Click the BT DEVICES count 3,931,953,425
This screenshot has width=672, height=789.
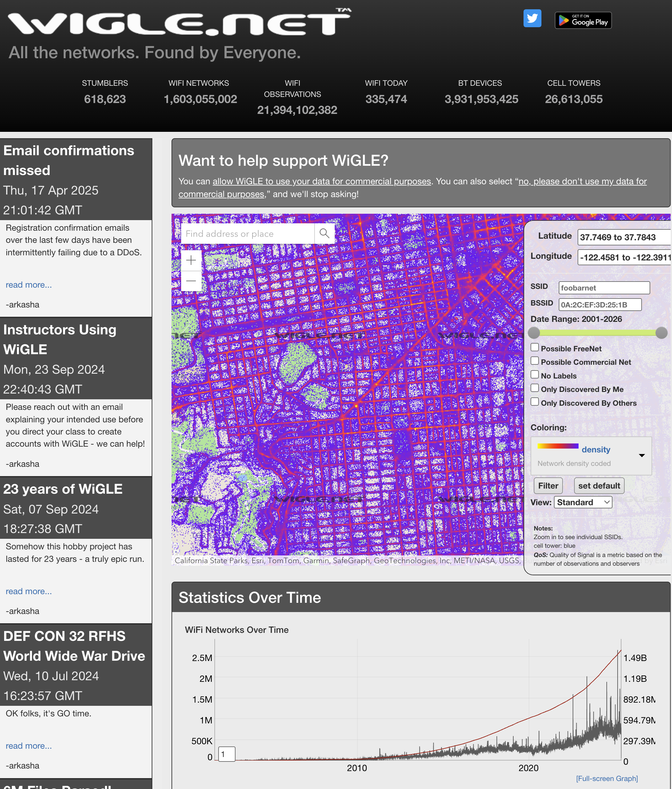point(482,100)
